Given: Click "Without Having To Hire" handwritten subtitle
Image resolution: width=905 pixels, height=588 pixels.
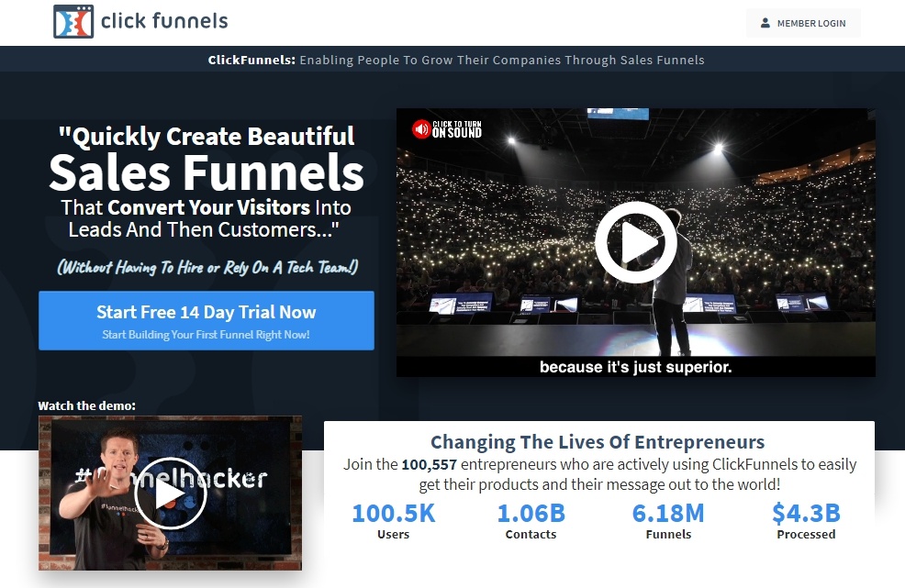Looking at the screenshot, I should point(207,267).
